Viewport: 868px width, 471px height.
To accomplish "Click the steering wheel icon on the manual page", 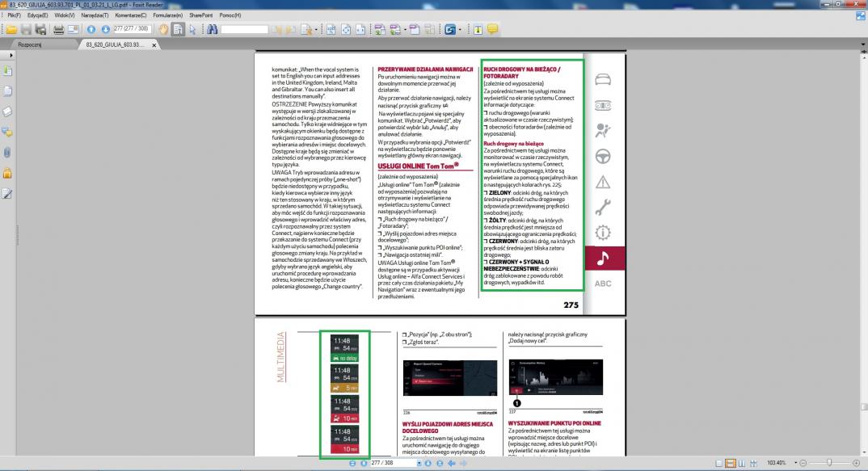I will [x=603, y=157].
